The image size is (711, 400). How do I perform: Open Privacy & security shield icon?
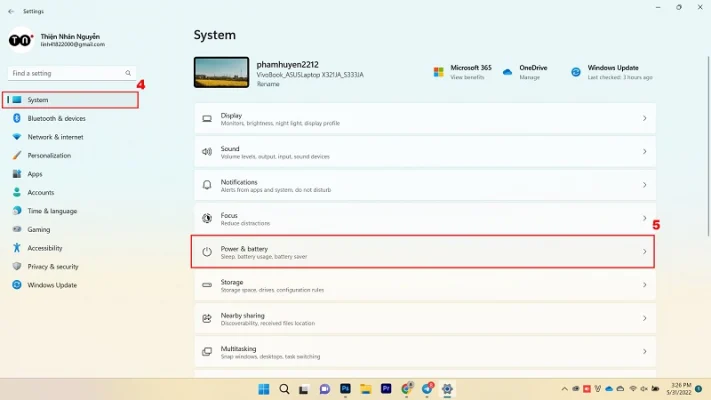pos(17,267)
